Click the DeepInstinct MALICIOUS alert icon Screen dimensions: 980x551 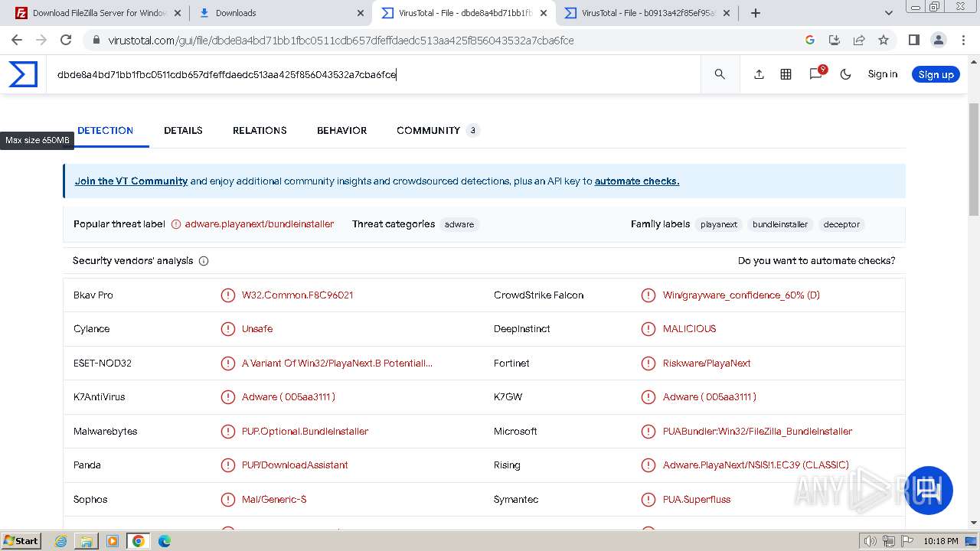648,329
